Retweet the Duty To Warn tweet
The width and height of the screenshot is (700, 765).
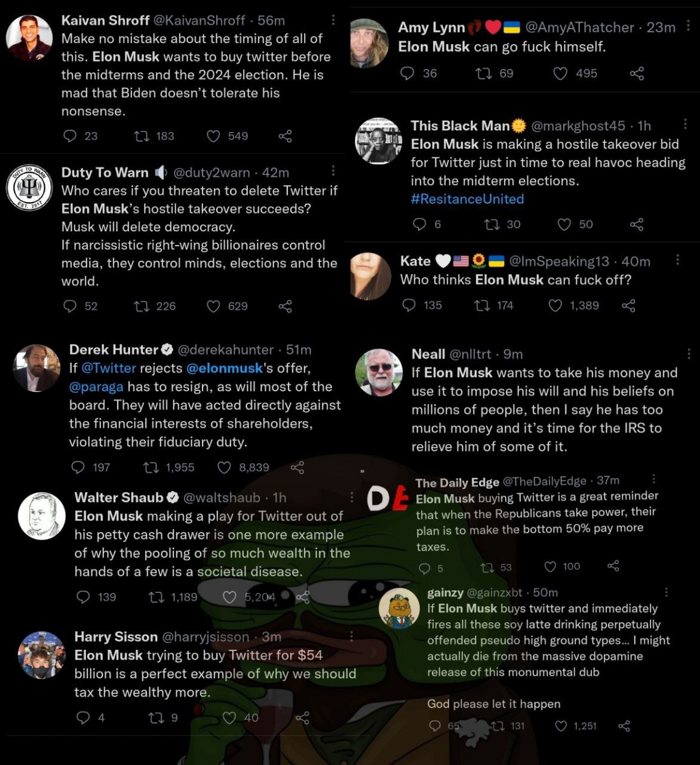tap(142, 307)
